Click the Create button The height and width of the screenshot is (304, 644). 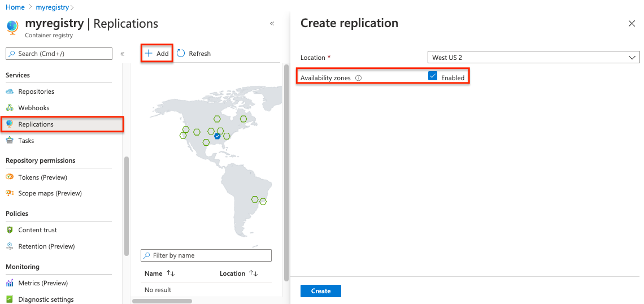click(x=320, y=291)
